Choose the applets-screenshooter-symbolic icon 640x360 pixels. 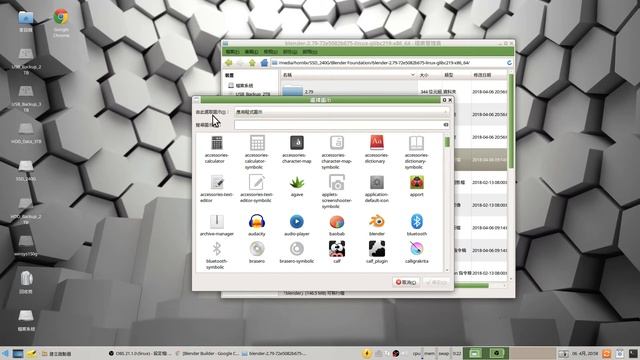[x=337, y=182]
